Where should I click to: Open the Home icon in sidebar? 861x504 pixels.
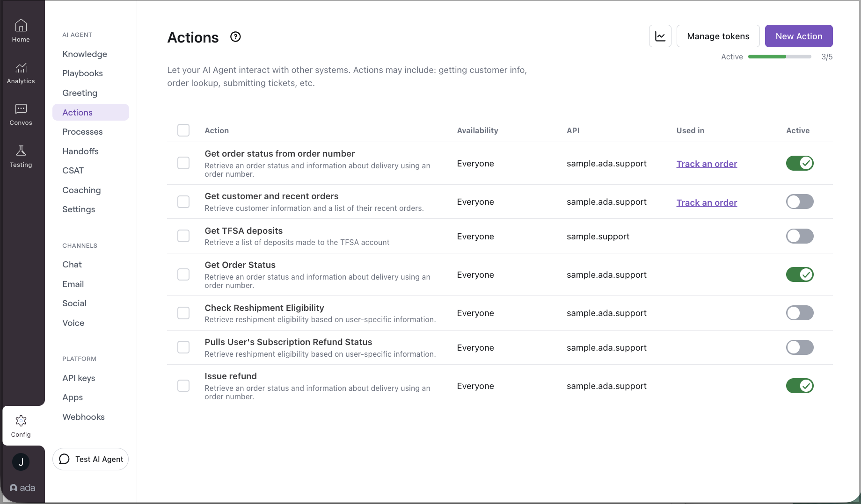point(21,26)
